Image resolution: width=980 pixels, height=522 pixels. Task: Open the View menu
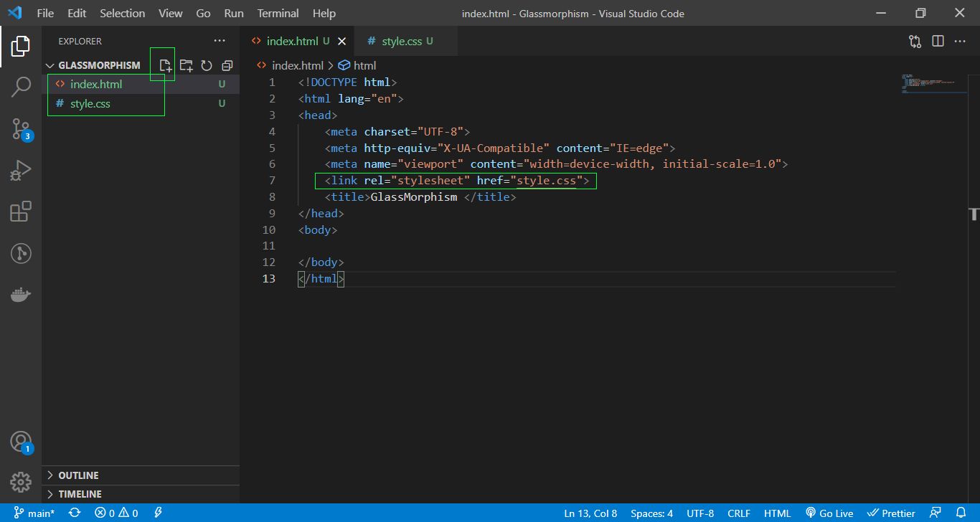pos(170,13)
